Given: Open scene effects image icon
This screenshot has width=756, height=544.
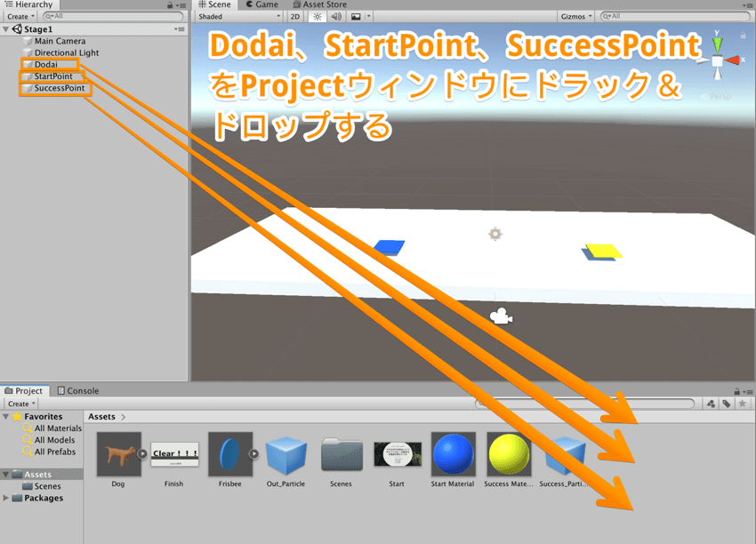Looking at the screenshot, I should point(356,16).
